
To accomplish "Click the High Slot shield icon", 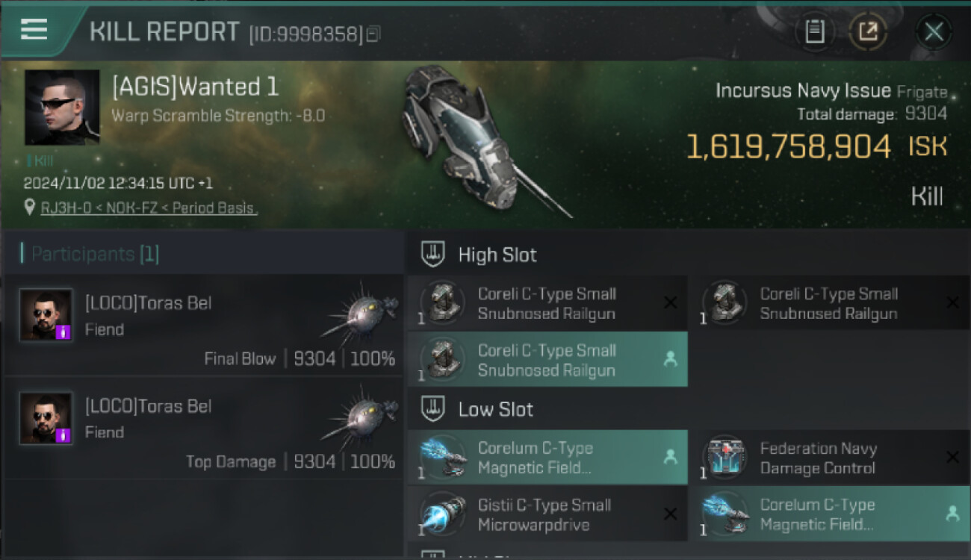I will 433,254.
